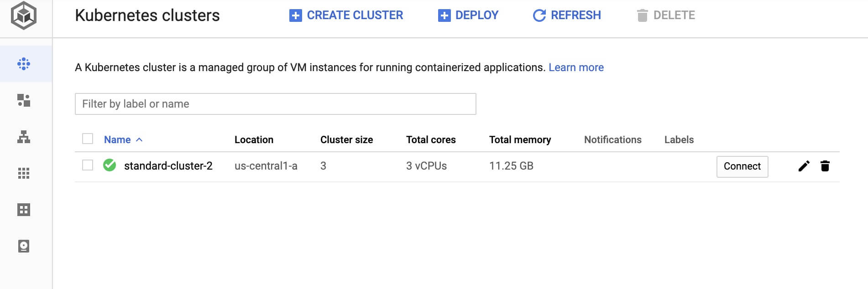868x289 pixels.
Task: Open the Applications grid sidebar icon
Action: pyautogui.click(x=24, y=173)
